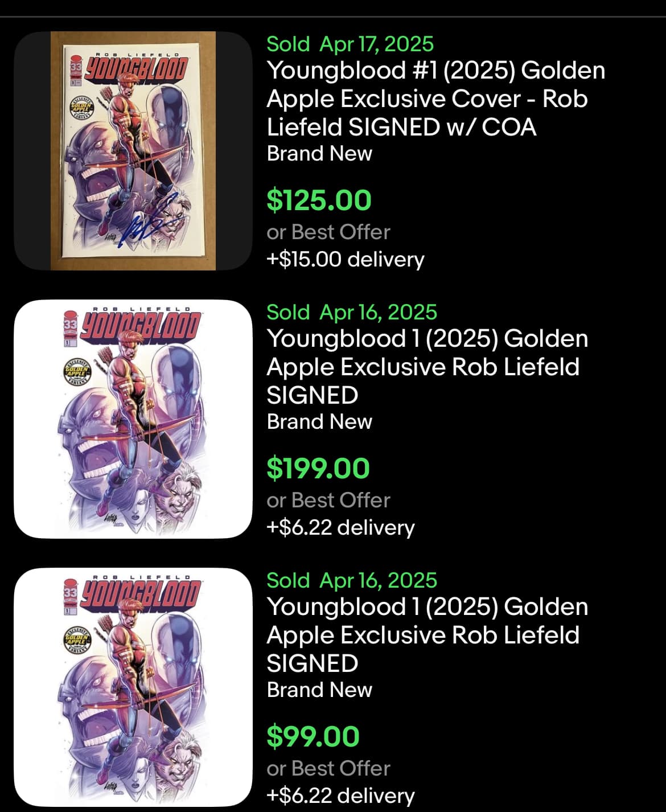Tap the sold date of the $99.00 listing
This screenshot has width=666, height=812.
pos(352,580)
